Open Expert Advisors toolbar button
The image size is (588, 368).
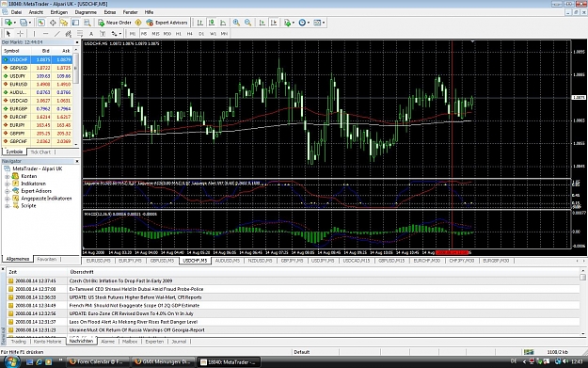click(167, 23)
